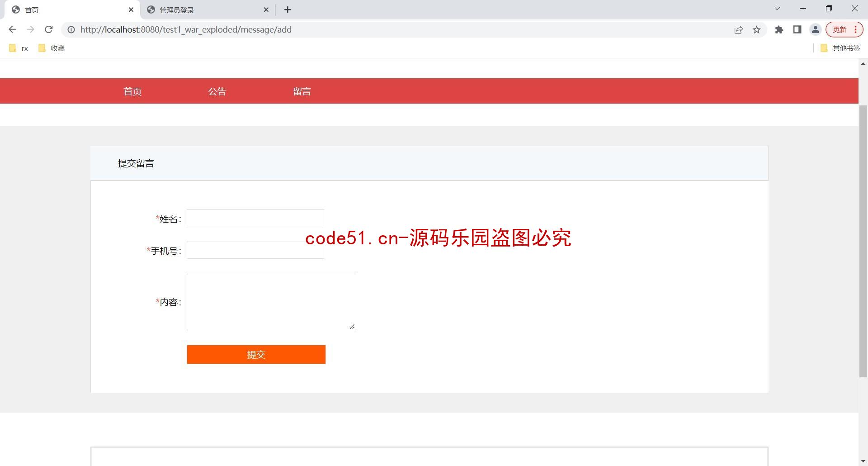
Task: Bookmark this page with the star
Action: tap(757, 30)
